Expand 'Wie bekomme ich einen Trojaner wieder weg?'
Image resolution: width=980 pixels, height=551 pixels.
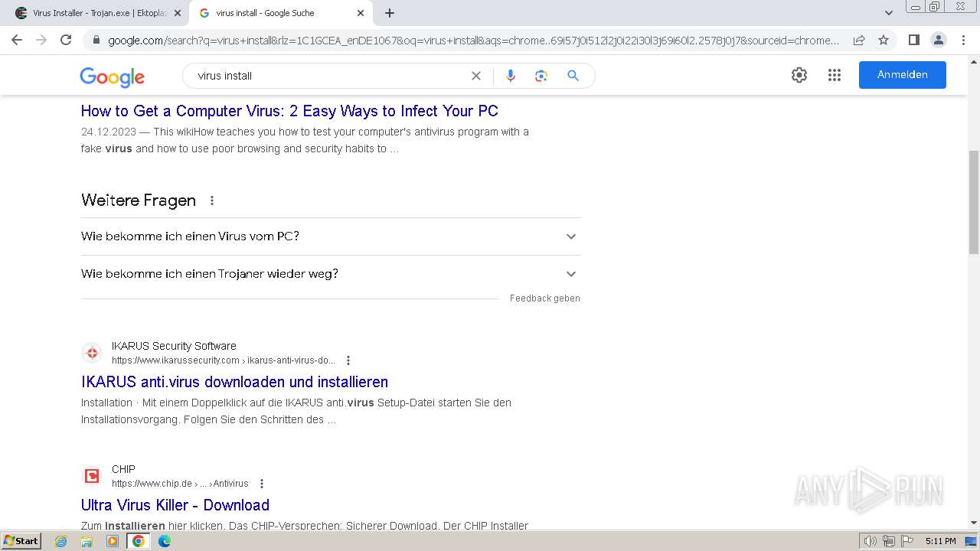click(x=331, y=274)
